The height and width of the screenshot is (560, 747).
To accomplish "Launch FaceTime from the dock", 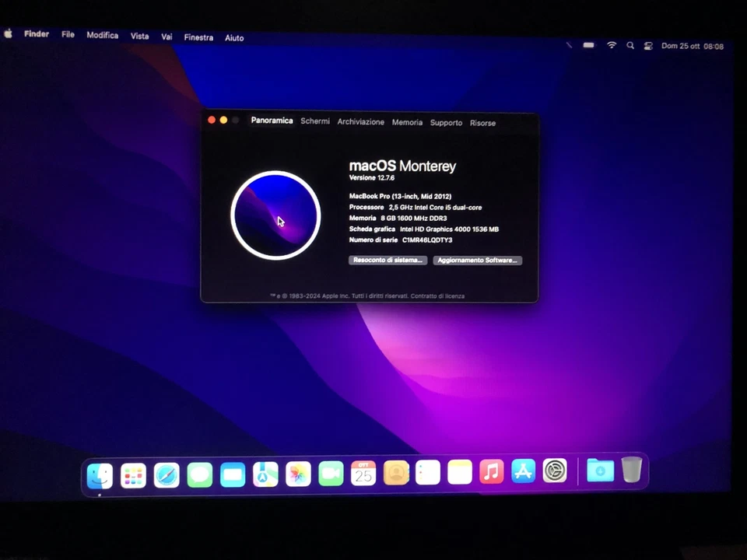I will pyautogui.click(x=331, y=474).
